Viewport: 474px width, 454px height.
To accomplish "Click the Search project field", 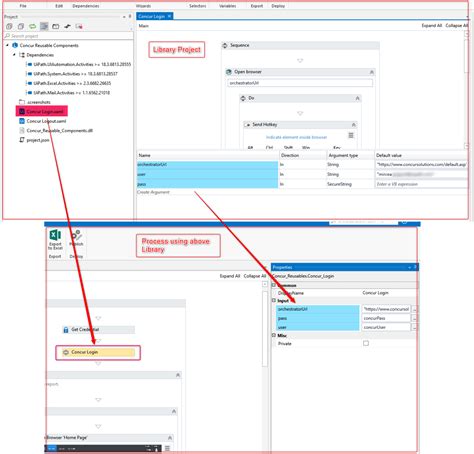I will 68,36.
